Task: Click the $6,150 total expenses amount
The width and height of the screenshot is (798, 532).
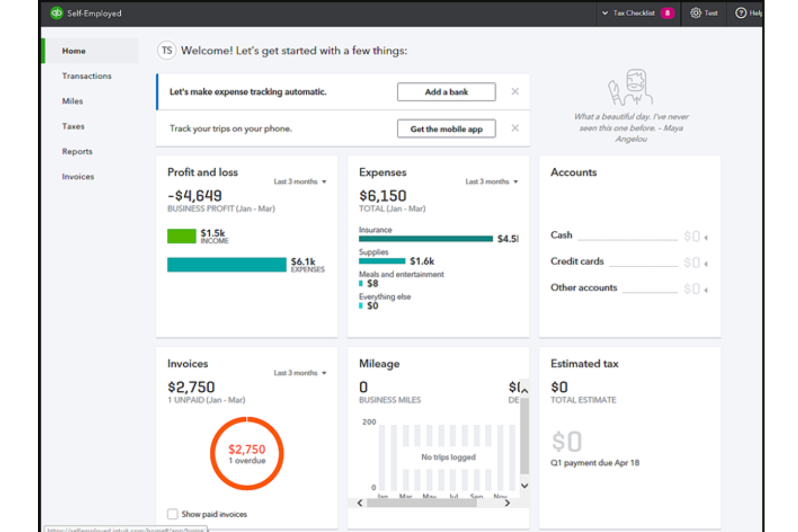Action: click(x=383, y=196)
